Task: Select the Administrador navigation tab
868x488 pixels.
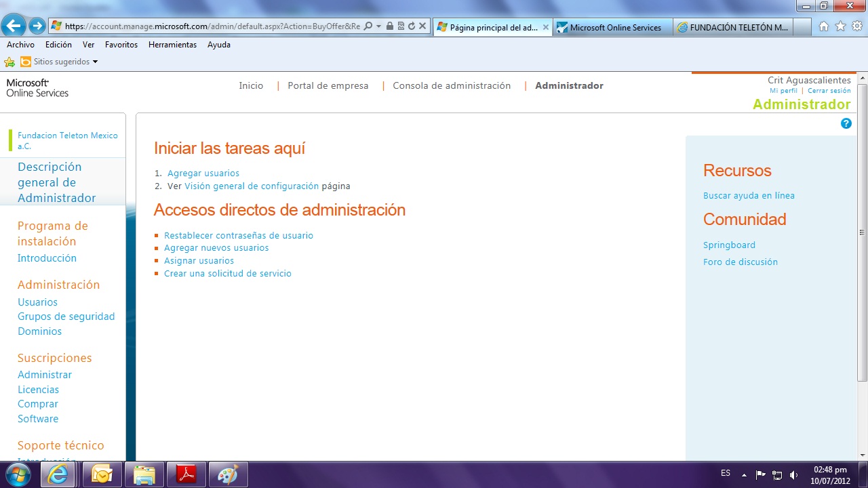Action: click(569, 85)
